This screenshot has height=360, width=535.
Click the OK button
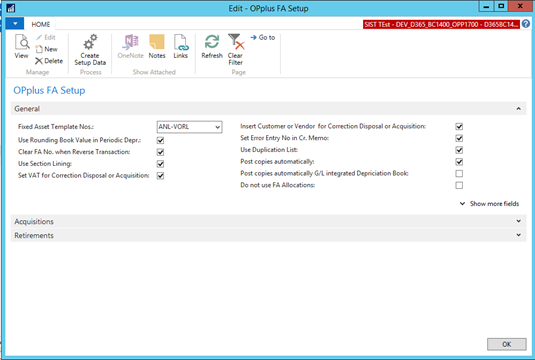[507, 344]
